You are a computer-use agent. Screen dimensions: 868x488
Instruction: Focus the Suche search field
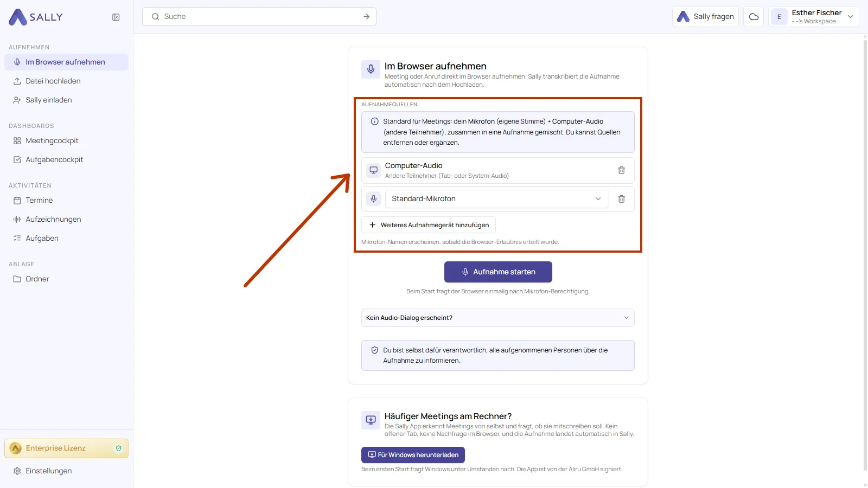point(259,17)
